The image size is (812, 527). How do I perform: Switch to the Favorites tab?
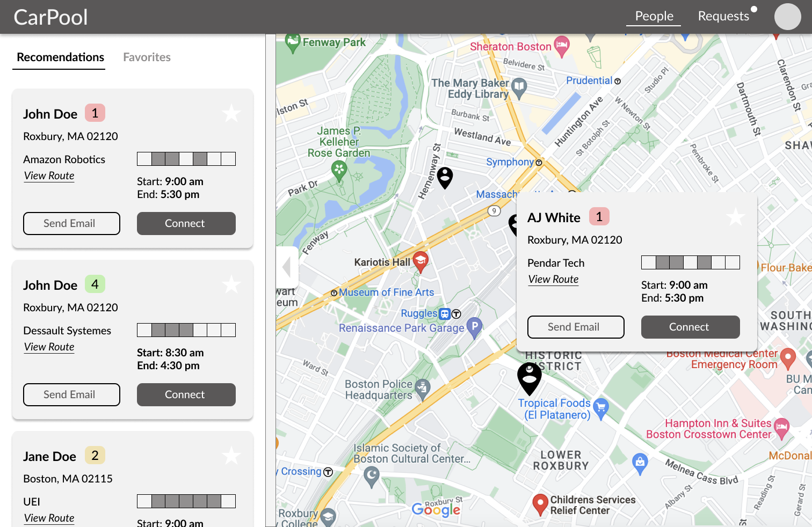coord(147,57)
